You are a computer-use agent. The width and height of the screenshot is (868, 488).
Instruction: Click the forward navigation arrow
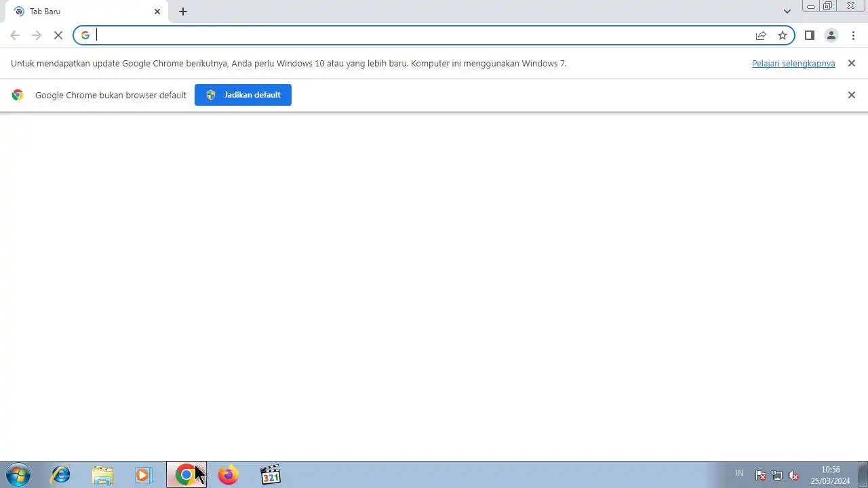[x=37, y=35]
